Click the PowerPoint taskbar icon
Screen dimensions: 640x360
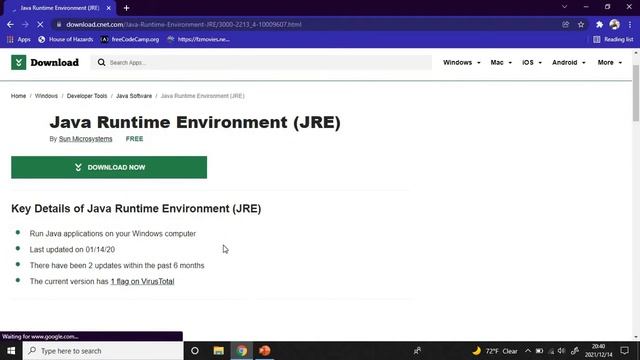tap(264, 351)
